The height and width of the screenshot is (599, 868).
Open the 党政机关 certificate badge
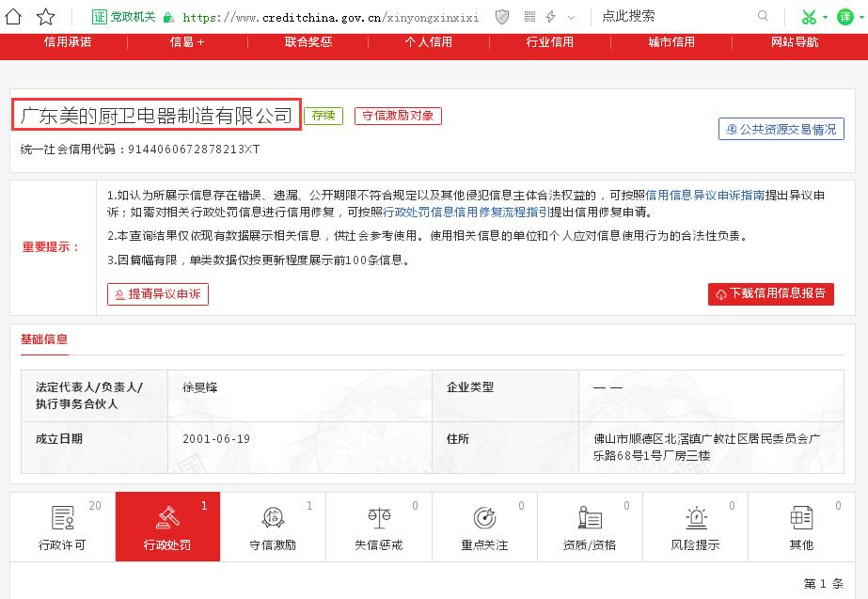coord(124,17)
